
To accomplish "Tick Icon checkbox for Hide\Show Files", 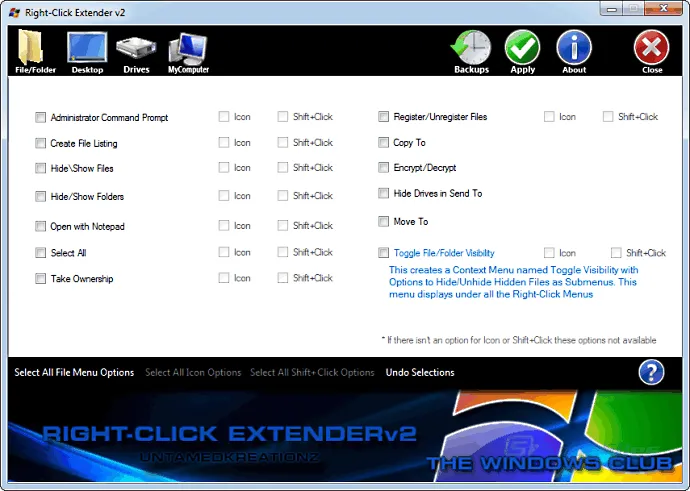I will click(x=224, y=168).
